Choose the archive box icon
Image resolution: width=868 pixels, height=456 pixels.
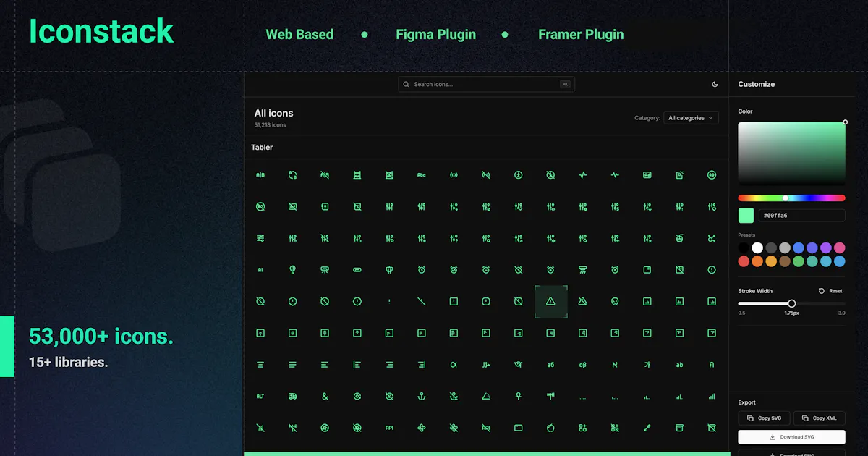[679, 428]
